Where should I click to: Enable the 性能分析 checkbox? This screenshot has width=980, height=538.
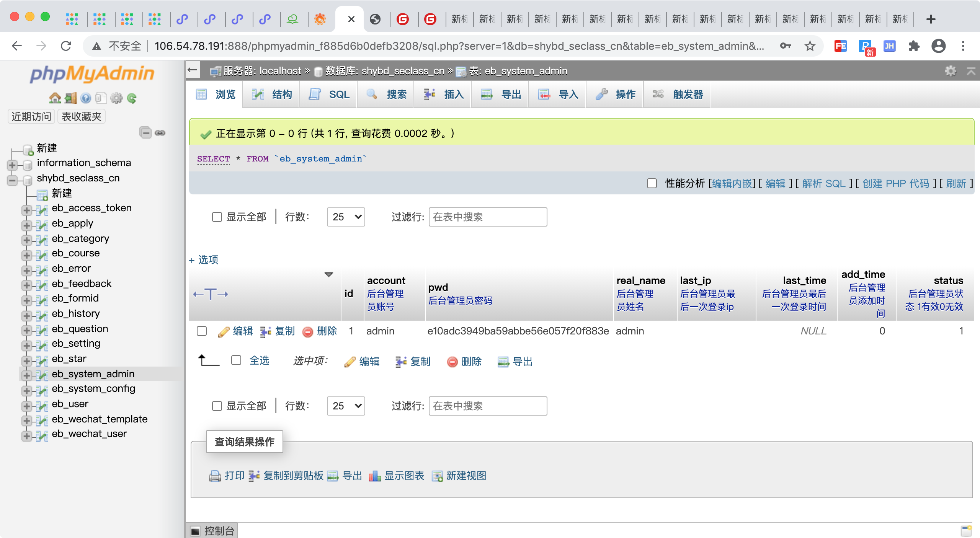point(652,183)
